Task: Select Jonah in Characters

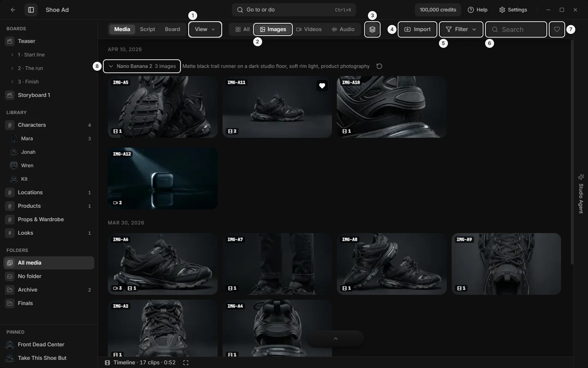Action: pos(49,152)
